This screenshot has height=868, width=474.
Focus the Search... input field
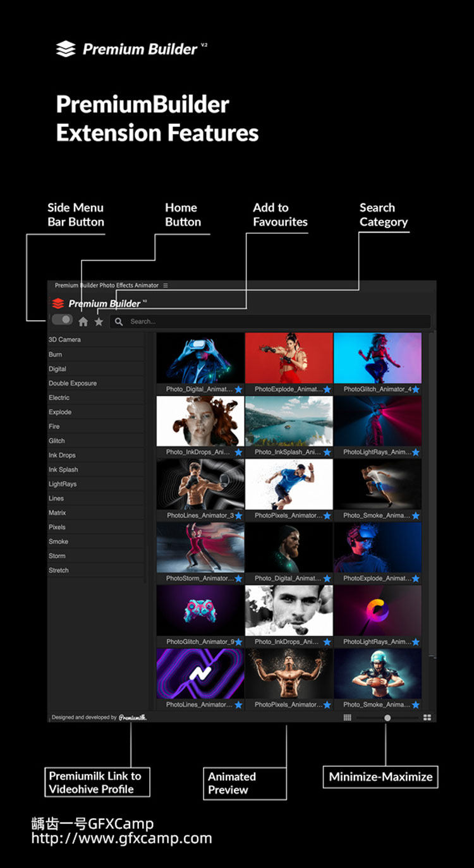tap(270, 322)
